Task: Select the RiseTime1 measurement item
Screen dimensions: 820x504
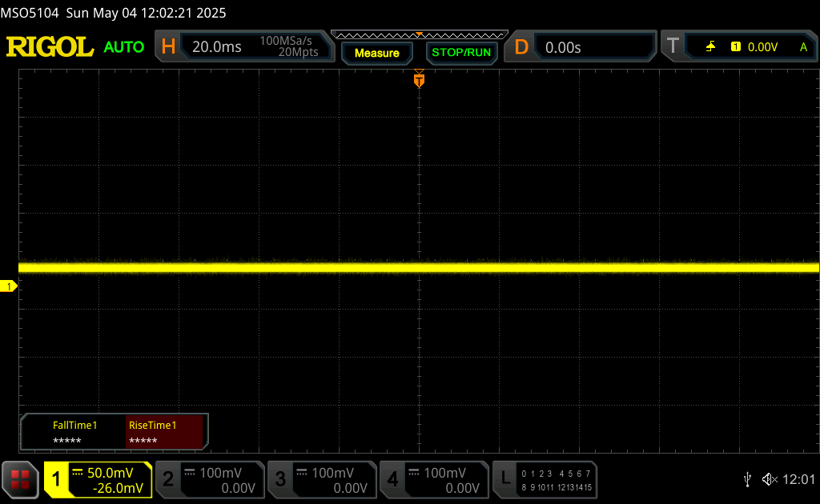Action: [x=163, y=432]
